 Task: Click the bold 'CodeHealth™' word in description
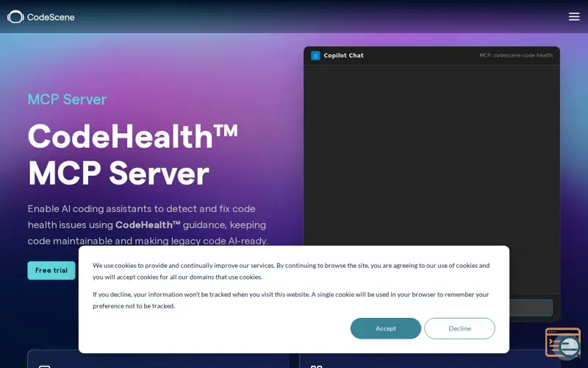pos(148,225)
